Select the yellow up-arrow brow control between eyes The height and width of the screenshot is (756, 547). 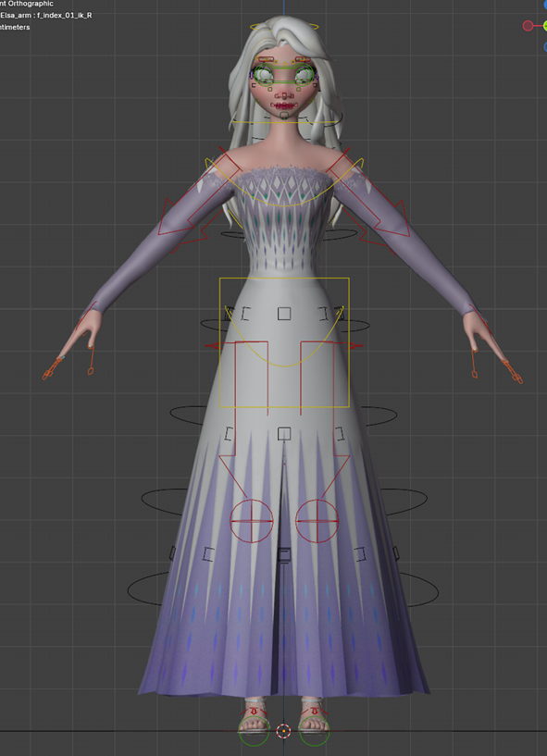click(284, 66)
